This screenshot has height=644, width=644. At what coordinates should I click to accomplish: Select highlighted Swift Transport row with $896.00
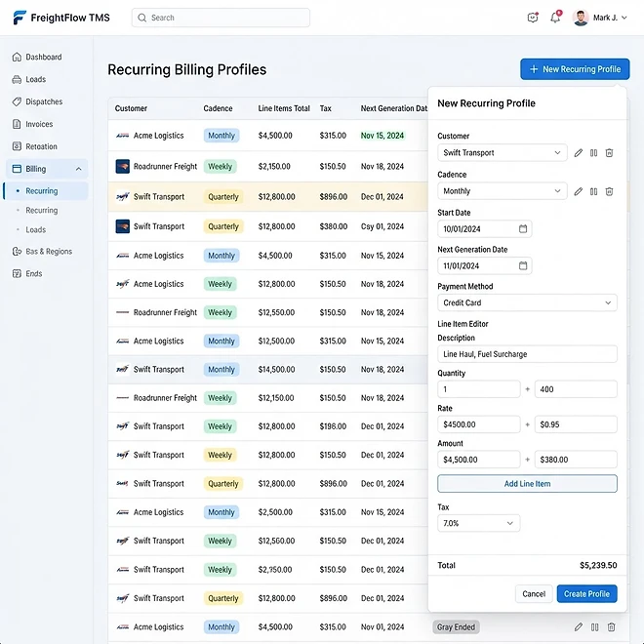267,197
